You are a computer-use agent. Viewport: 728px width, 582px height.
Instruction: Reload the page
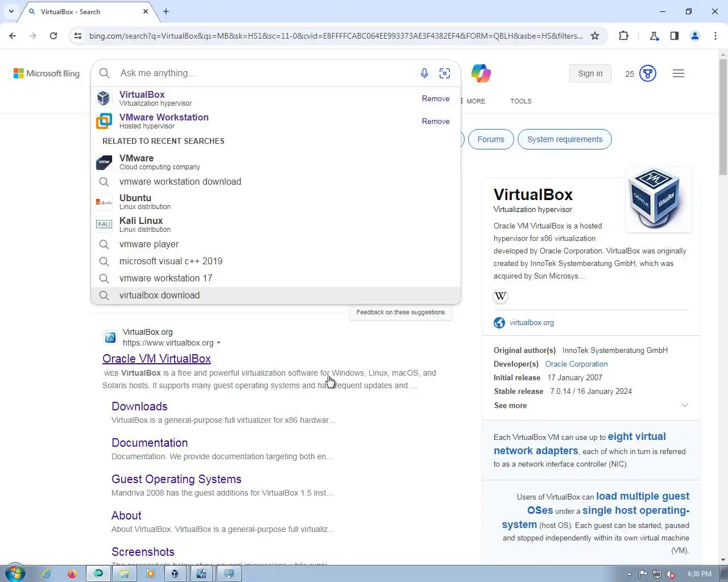coord(53,36)
